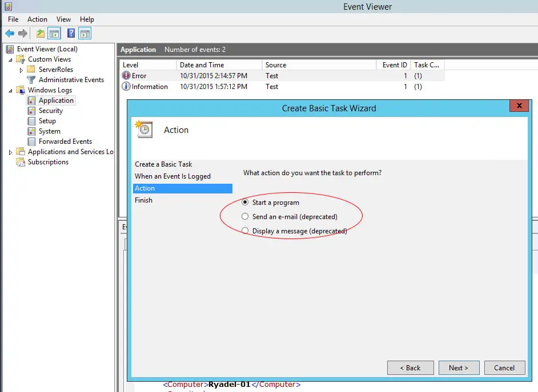
Task: Click the Security log icon
Action: [32, 111]
